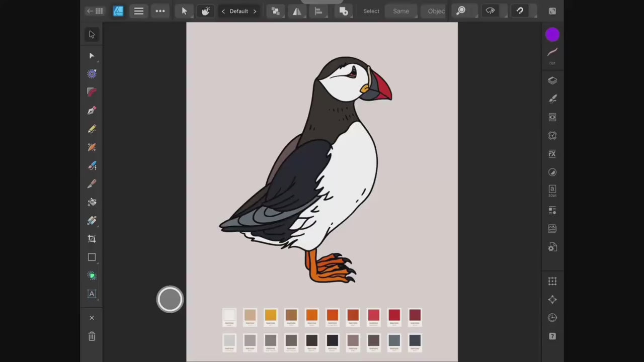Choose the Node tool arrow

(x=92, y=56)
